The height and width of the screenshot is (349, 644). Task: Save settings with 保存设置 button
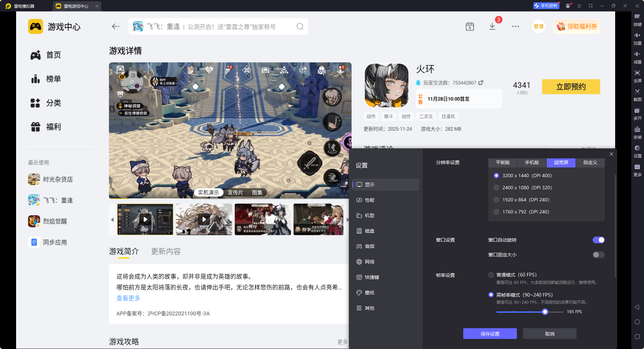tap(490, 334)
